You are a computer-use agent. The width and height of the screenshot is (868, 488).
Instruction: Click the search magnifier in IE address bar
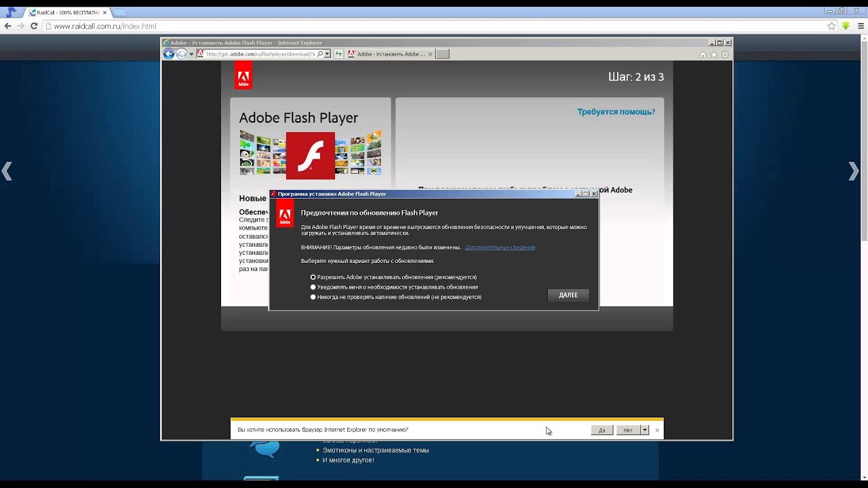click(x=320, y=54)
